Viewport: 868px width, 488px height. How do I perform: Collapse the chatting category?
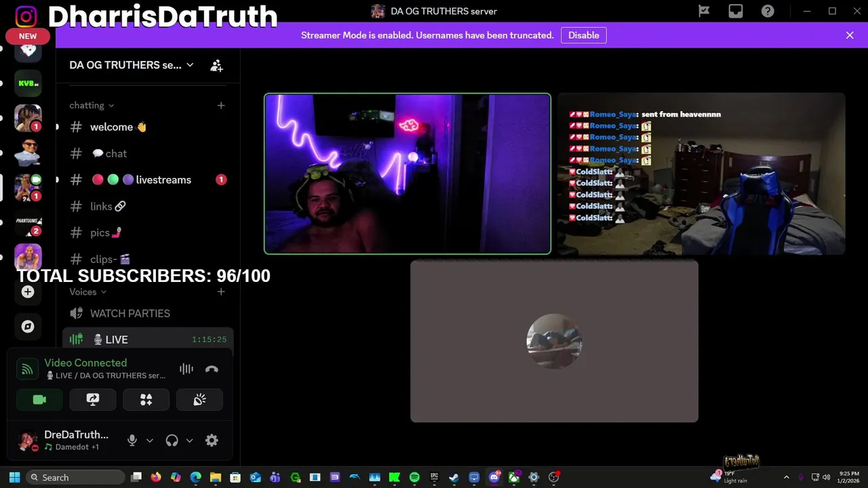(x=92, y=105)
